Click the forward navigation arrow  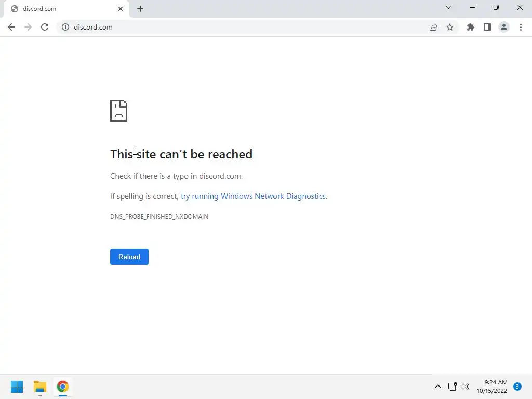(28, 27)
